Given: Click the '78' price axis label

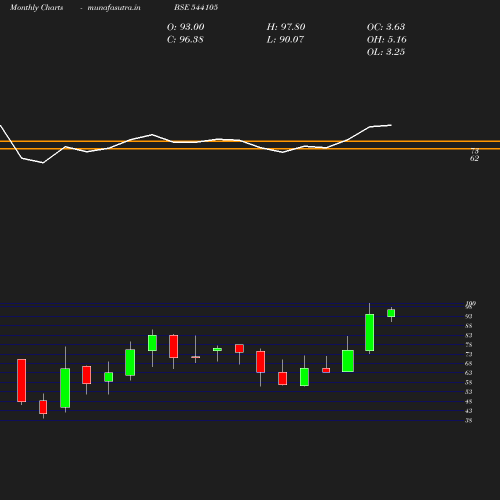Looking at the screenshot, I should click(469, 345).
